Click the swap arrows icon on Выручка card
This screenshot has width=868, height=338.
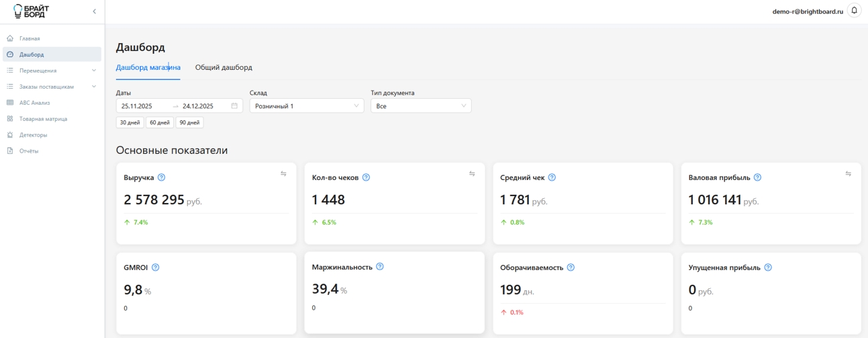pyautogui.click(x=283, y=174)
